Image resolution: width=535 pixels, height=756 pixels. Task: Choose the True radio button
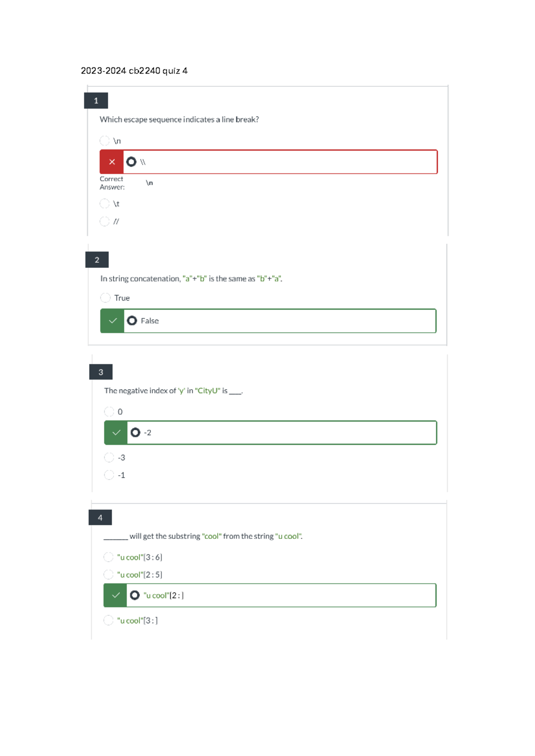(x=105, y=297)
